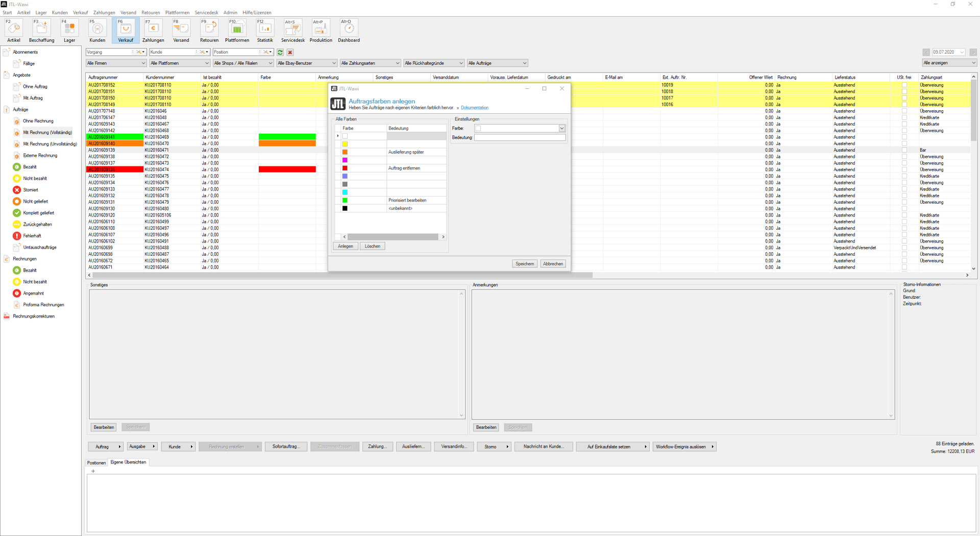980x536 pixels.
Task: Switch to the Eigene Übersichten tab
Action: [128, 462]
